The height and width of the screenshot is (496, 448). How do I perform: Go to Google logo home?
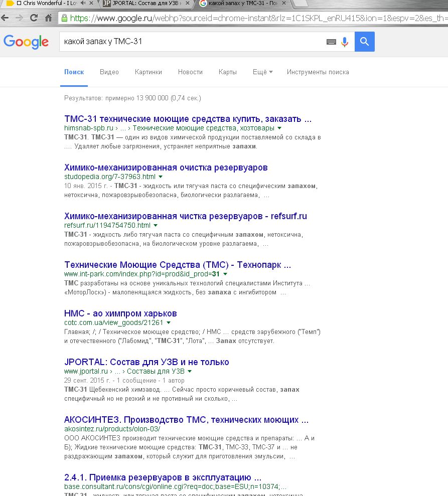(26, 42)
